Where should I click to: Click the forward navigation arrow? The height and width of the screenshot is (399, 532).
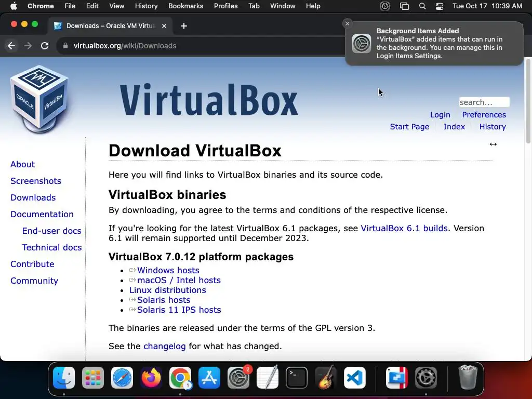pos(28,46)
